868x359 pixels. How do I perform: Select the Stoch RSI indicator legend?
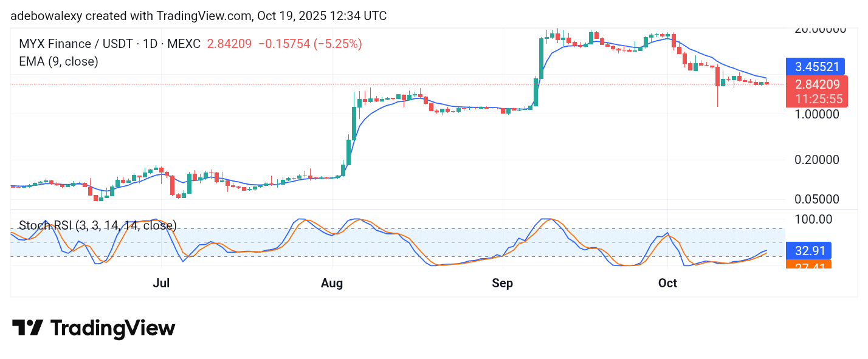pos(97,225)
